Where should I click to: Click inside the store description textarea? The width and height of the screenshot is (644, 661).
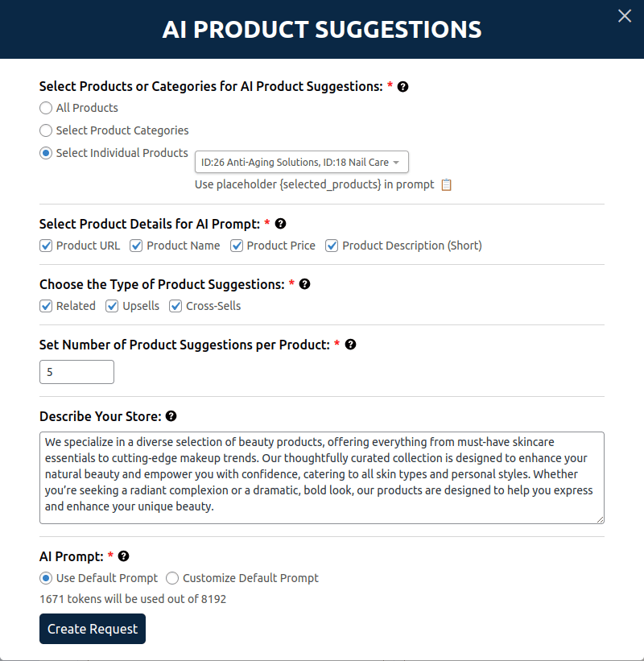322,475
